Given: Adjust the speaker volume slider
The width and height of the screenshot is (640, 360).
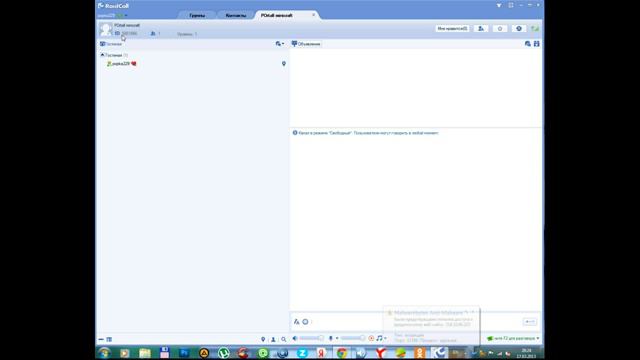Looking at the screenshot, I should pos(311,338).
